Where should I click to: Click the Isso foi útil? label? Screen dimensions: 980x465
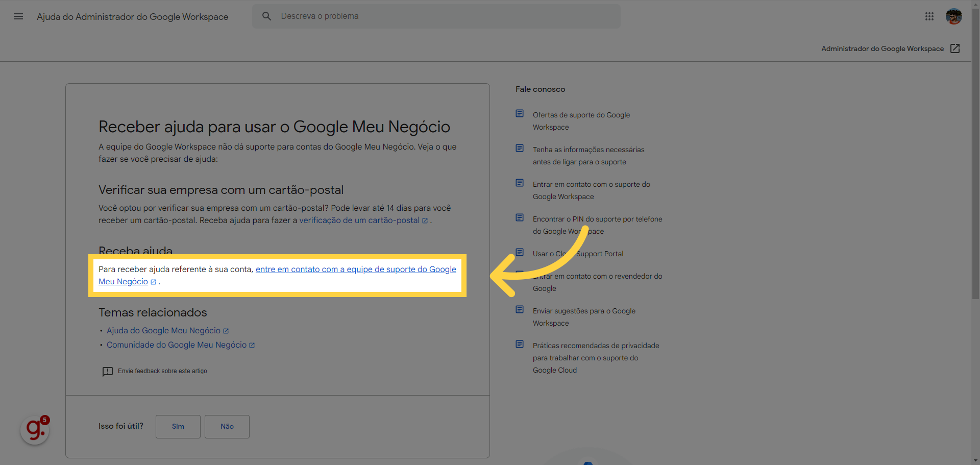tap(121, 426)
